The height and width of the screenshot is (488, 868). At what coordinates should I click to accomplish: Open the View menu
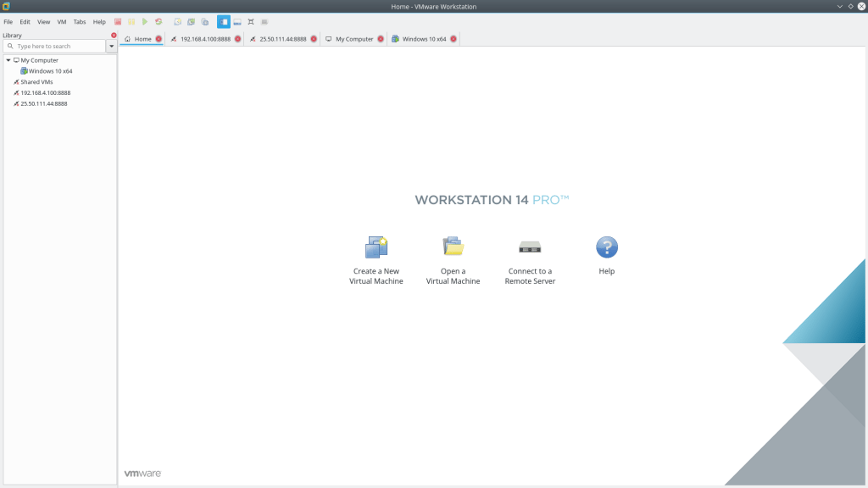click(x=44, y=22)
